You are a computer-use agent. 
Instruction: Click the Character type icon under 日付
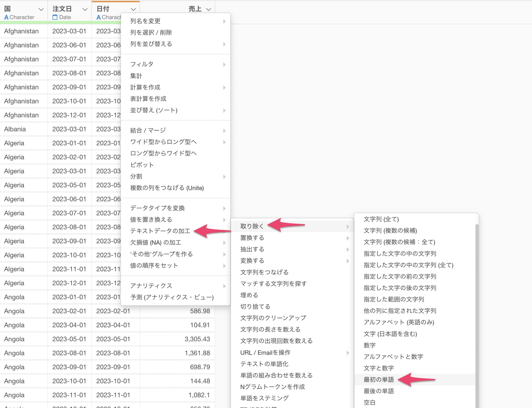coord(98,17)
